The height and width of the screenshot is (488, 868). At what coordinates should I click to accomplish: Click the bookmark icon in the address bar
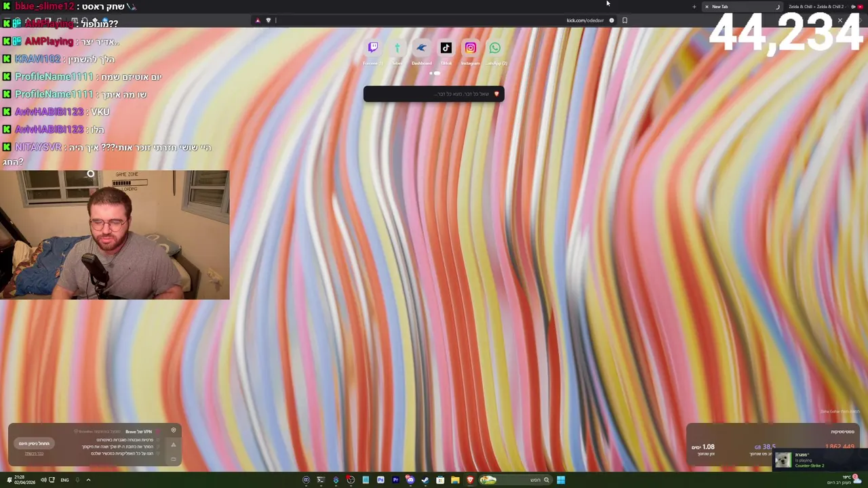[x=625, y=20]
